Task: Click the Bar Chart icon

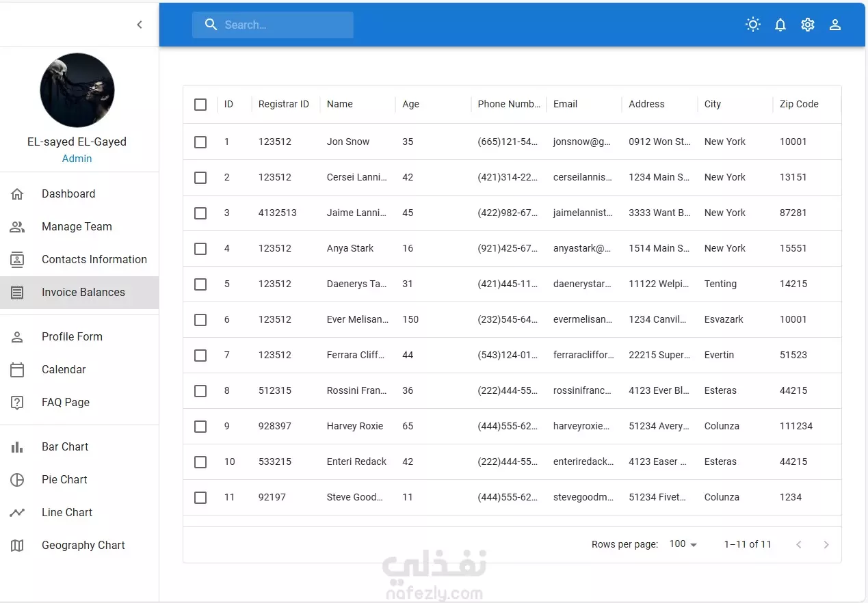Action: tap(17, 447)
